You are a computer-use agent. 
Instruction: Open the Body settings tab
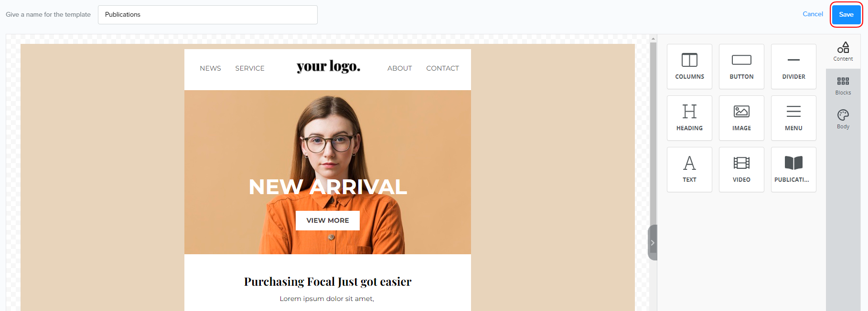pyautogui.click(x=843, y=120)
